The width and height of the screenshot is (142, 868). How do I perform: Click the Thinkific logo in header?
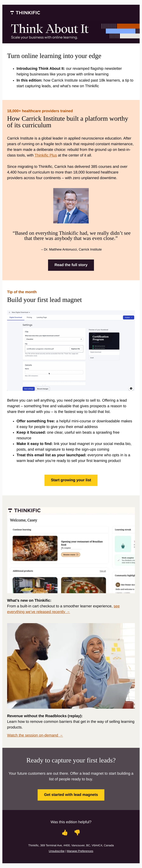pyautogui.click(x=25, y=12)
